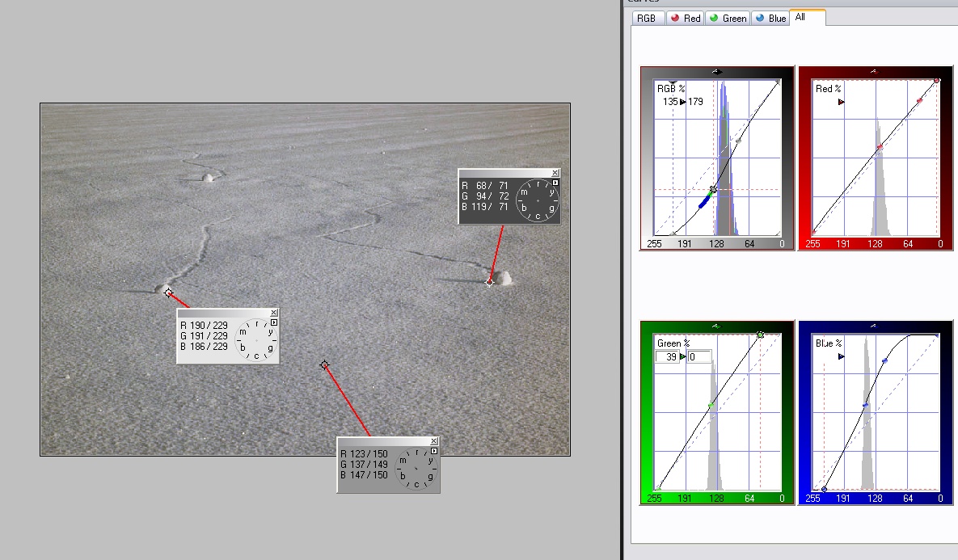Select the All curves tab
958x560 pixels.
point(807,17)
